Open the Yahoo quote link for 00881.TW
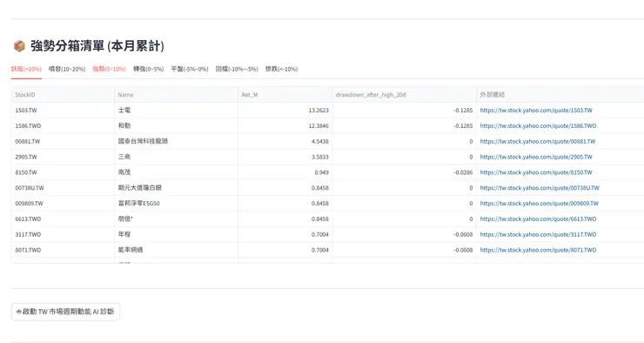This screenshot has height=343, width=644. point(538,141)
